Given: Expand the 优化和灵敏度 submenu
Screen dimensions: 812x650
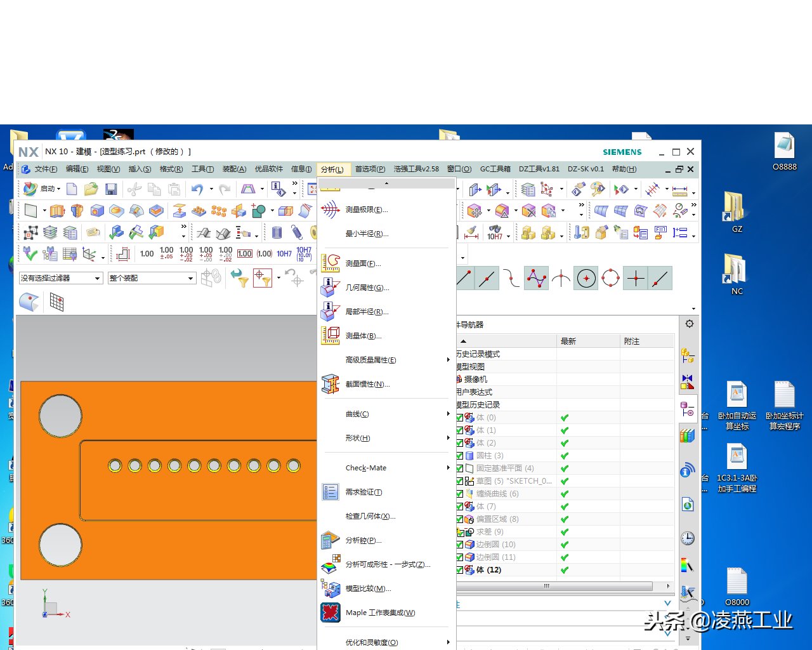Looking at the screenshot, I should (x=386, y=642).
